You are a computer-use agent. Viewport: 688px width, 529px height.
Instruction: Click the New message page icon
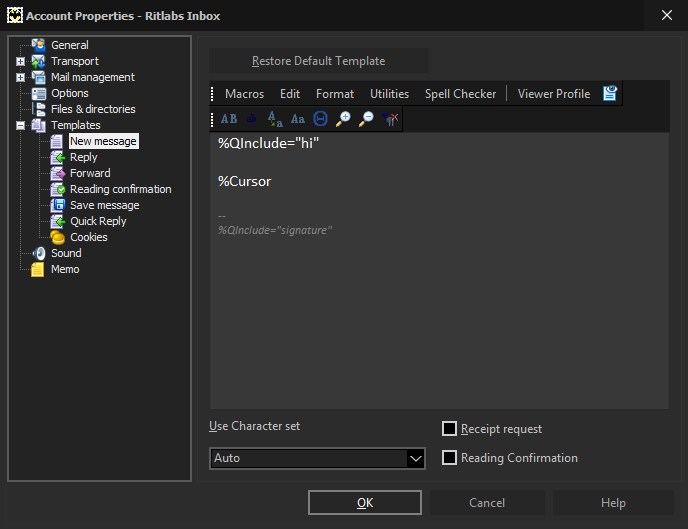coord(57,141)
